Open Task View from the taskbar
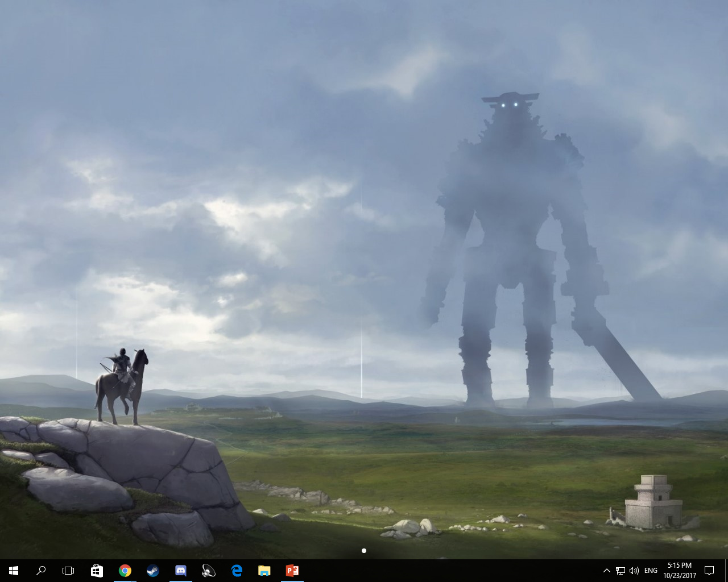The image size is (728, 582). pos(68,571)
